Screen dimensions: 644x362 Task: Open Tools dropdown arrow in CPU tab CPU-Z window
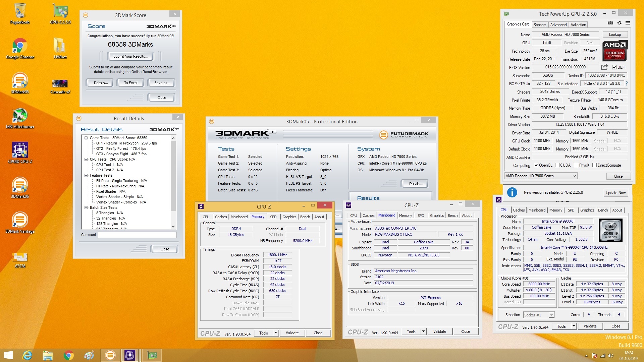[x=574, y=326]
